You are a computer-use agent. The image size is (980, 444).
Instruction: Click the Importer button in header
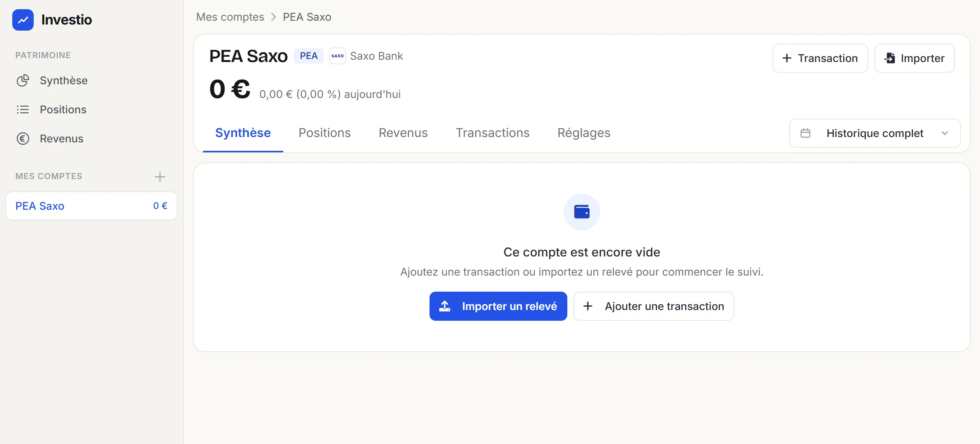click(x=915, y=58)
